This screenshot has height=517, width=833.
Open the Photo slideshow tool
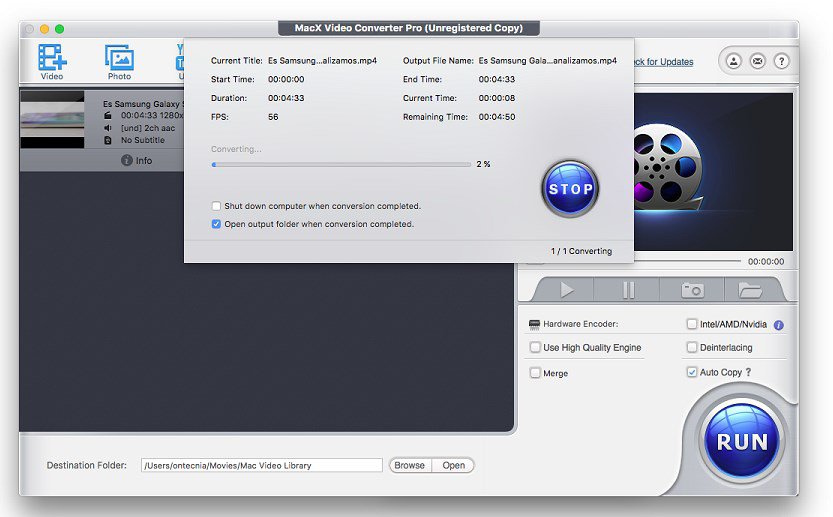(x=120, y=62)
